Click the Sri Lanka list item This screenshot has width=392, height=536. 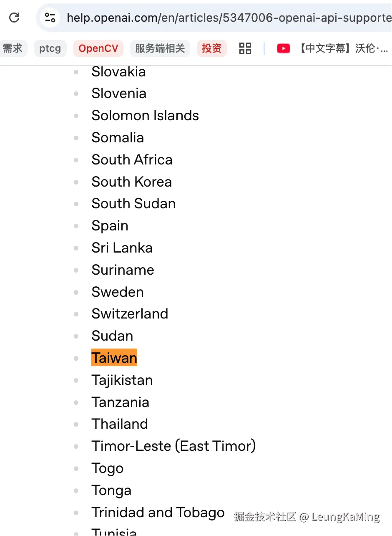point(122,248)
